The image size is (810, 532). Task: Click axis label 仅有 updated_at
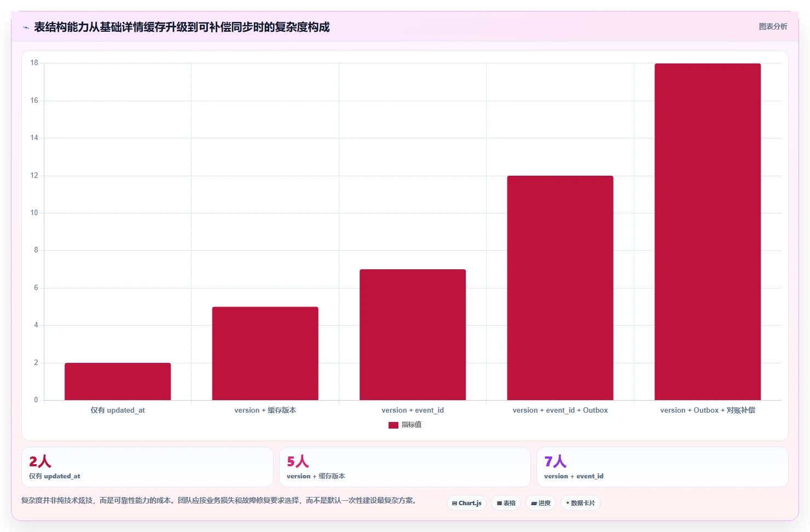118,410
